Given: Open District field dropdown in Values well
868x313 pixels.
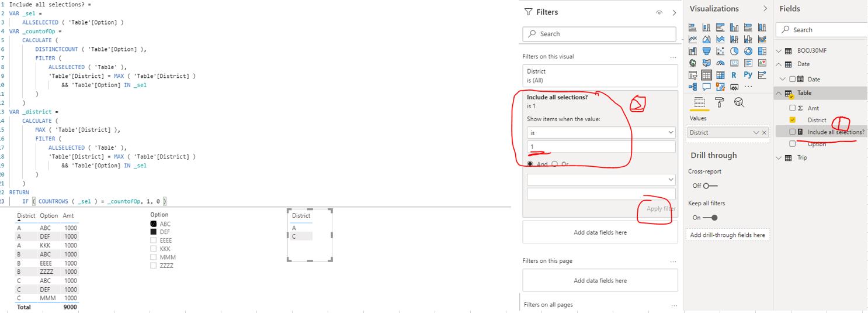Looking at the screenshot, I should coord(756,133).
